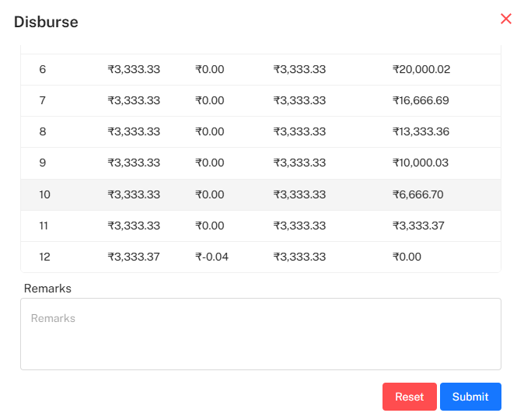Submit the disbursement form

[x=470, y=397]
